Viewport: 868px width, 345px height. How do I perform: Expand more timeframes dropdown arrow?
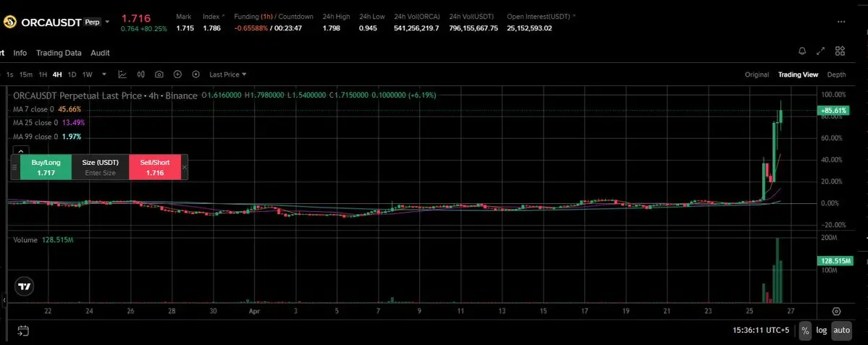coord(104,74)
